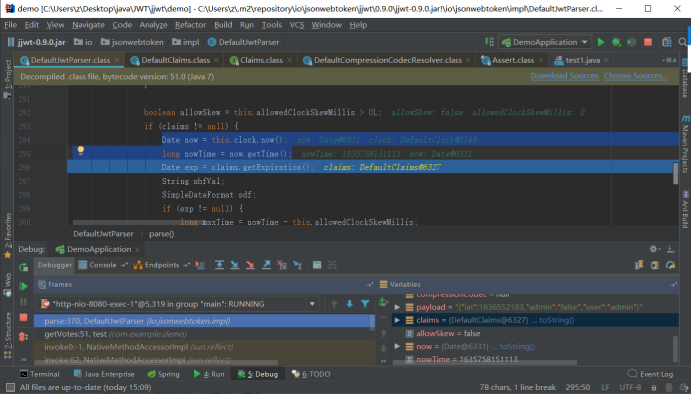Click Drop Frame icon
The width and height of the screenshot is (691, 394).
[282, 265]
